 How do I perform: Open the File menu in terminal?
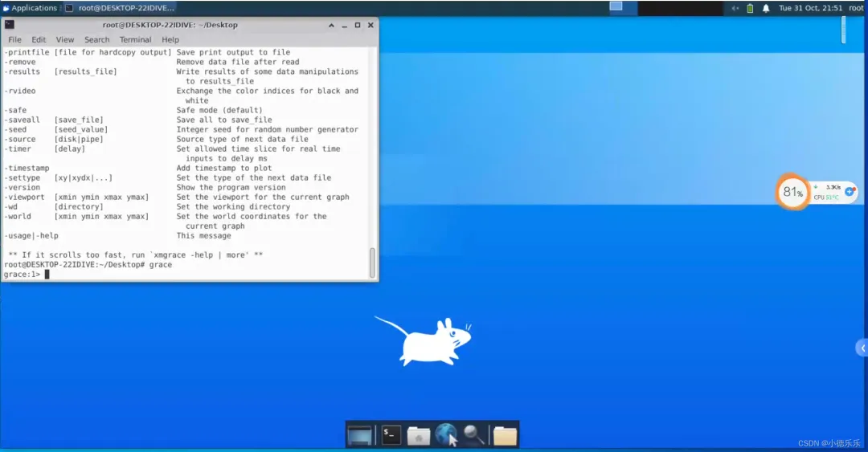pos(15,40)
